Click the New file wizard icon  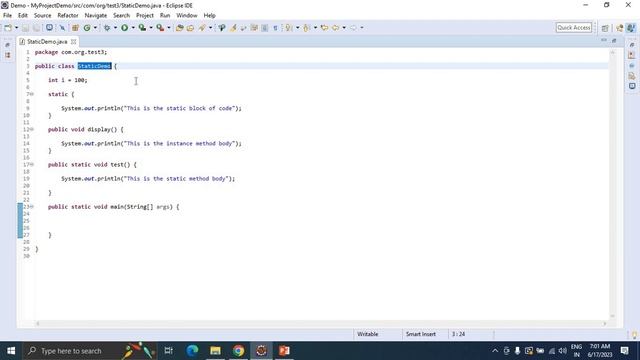(8, 28)
